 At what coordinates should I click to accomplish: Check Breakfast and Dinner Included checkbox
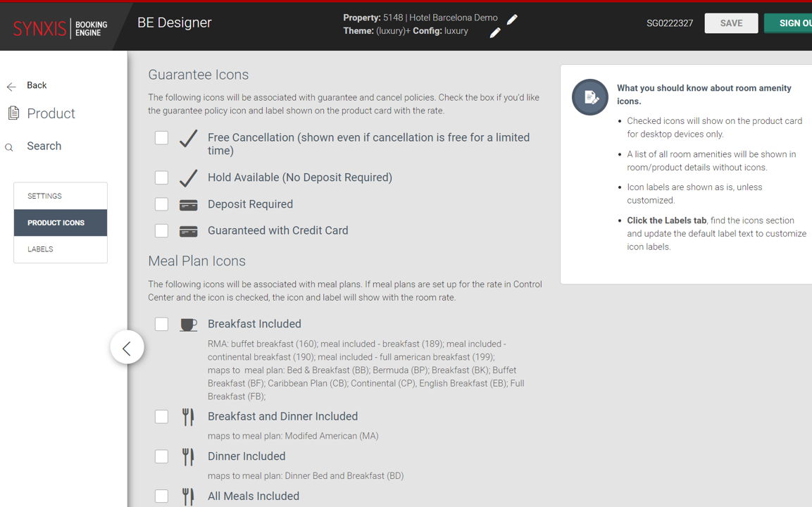tap(161, 416)
